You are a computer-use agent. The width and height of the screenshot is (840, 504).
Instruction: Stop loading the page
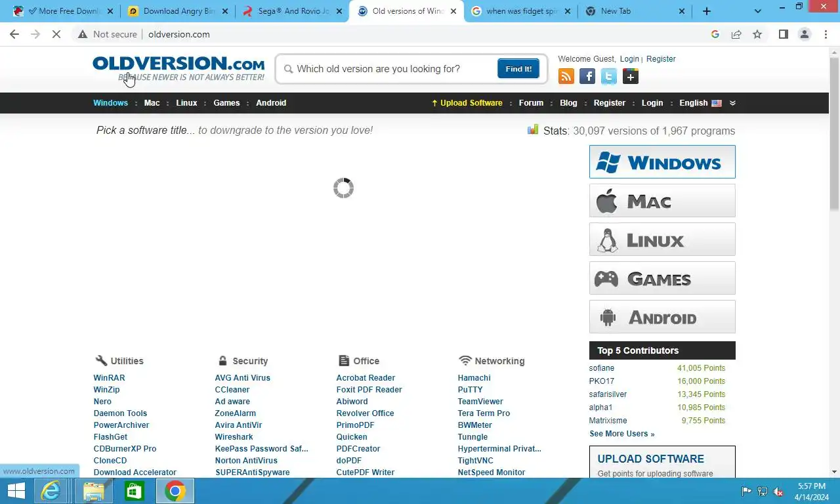[x=56, y=34]
